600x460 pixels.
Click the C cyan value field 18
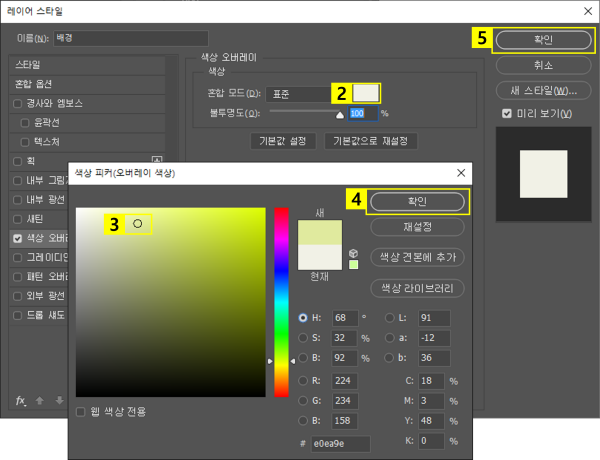pyautogui.click(x=431, y=381)
